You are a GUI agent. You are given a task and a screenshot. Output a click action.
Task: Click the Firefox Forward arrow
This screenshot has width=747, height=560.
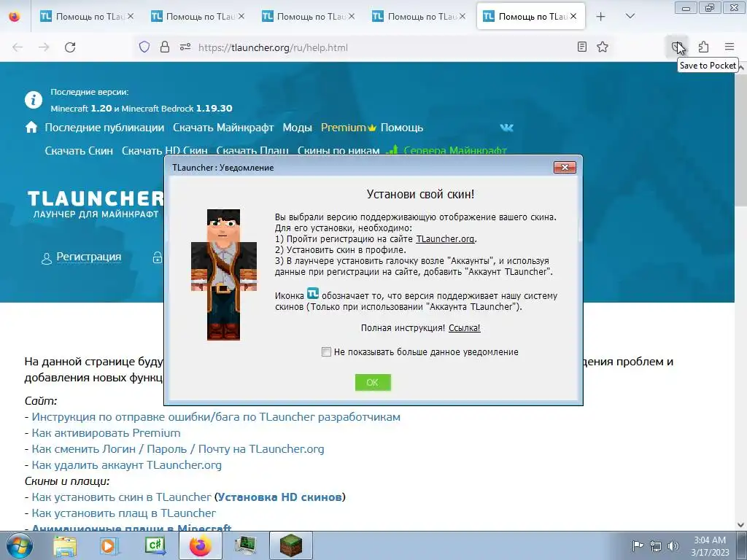[44, 47]
